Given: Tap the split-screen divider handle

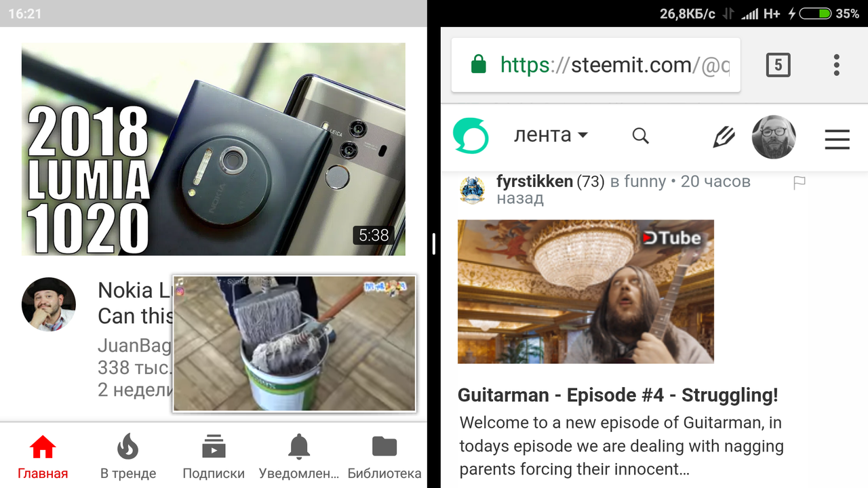Looking at the screenshot, I should tap(433, 244).
